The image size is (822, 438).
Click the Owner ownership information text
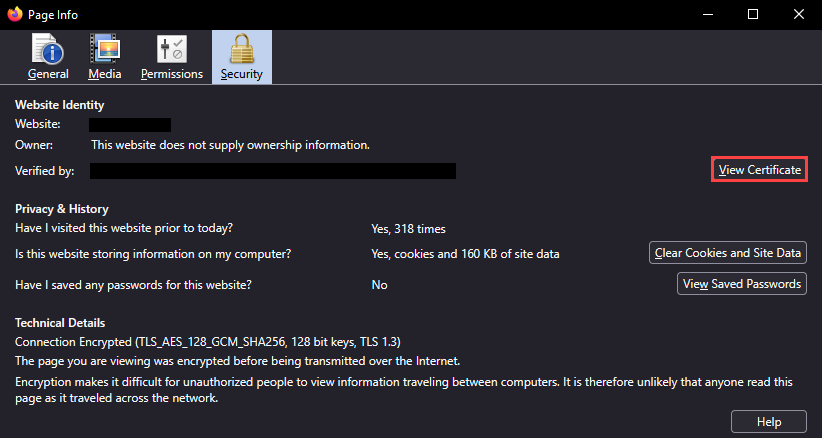pyautogui.click(x=230, y=145)
